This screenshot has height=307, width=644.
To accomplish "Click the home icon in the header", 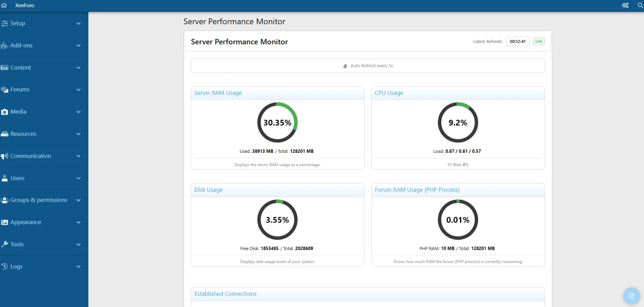I will [4, 5].
